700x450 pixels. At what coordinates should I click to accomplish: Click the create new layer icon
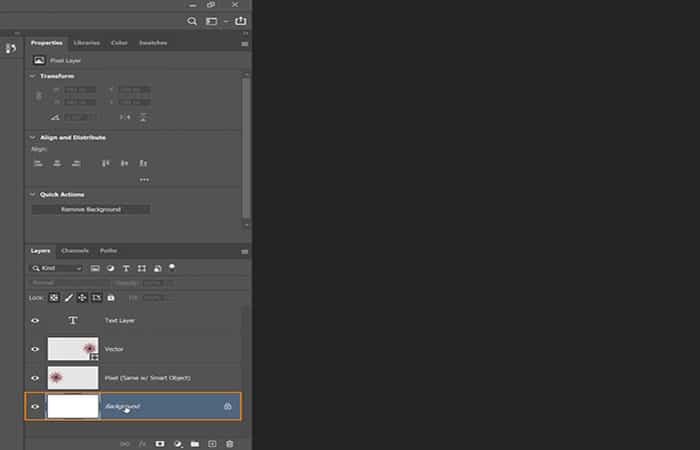tap(212, 443)
